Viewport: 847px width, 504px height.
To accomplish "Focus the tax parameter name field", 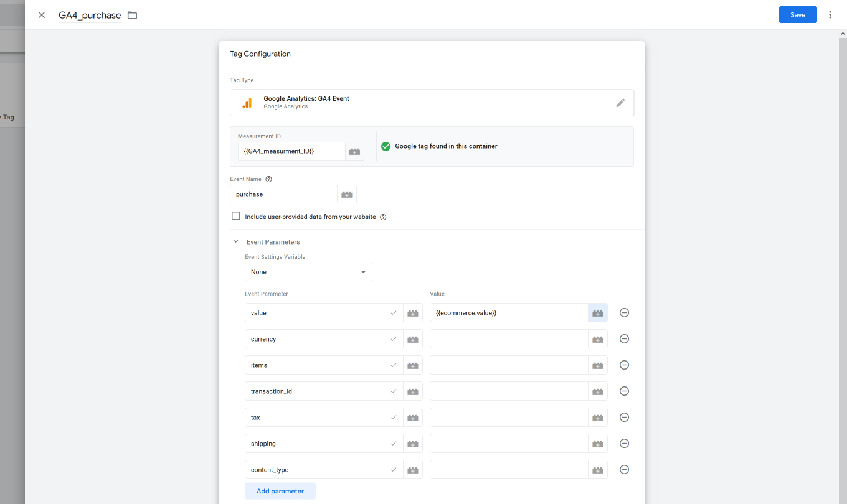I will coord(324,418).
